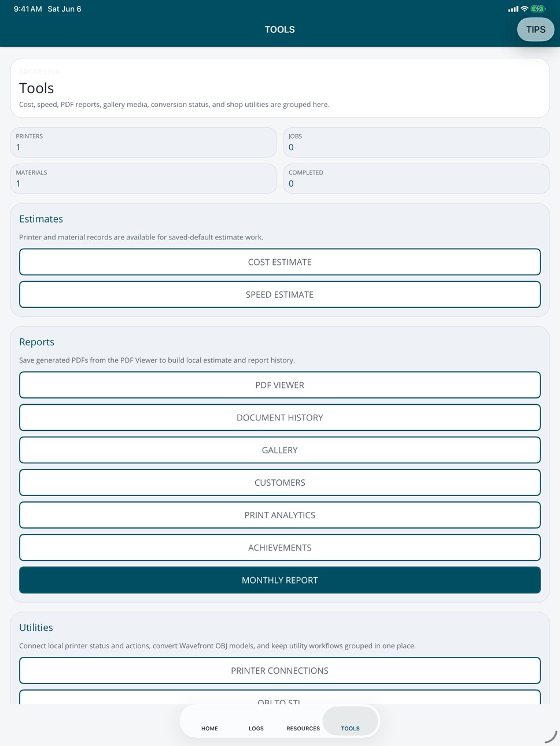
Task: Tap the Jobs count card
Action: point(416,142)
